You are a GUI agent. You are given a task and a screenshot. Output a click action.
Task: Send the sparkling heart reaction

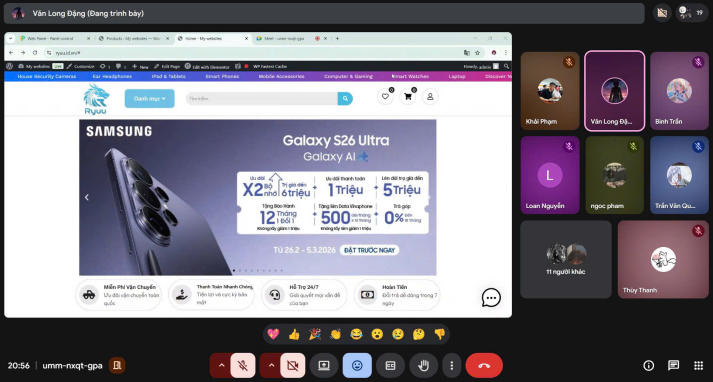(x=273, y=334)
